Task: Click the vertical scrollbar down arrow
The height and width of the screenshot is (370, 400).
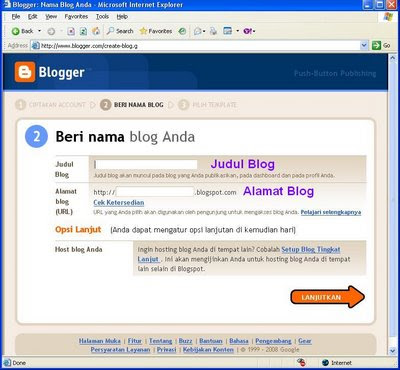Action: click(393, 350)
